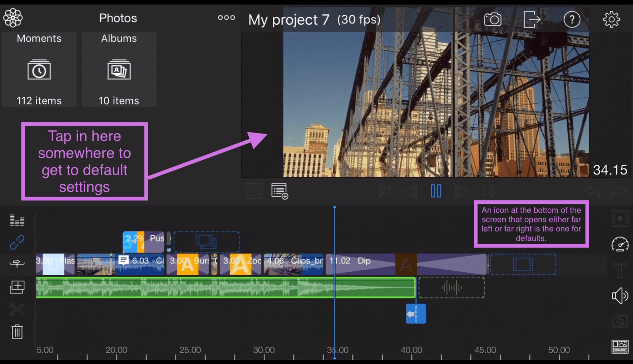The height and width of the screenshot is (364, 633).
Task: Undo the last edit
Action: tap(592, 192)
